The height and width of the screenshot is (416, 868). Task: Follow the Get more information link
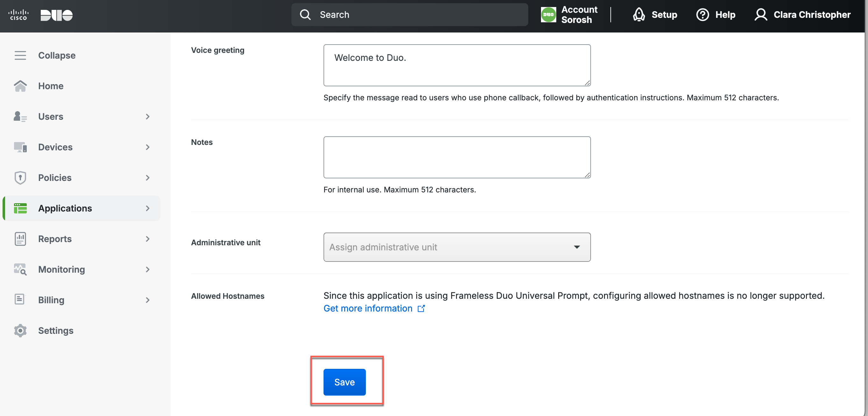[368, 308]
